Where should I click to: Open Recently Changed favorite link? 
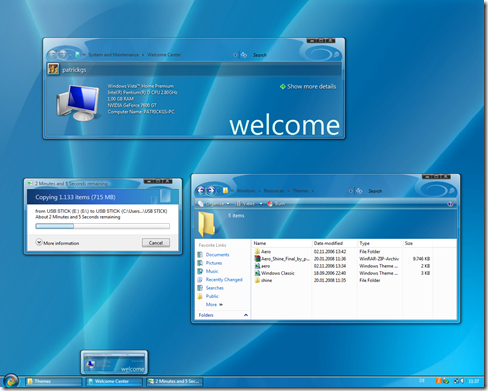pyautogui.click(x=224, y=279)
